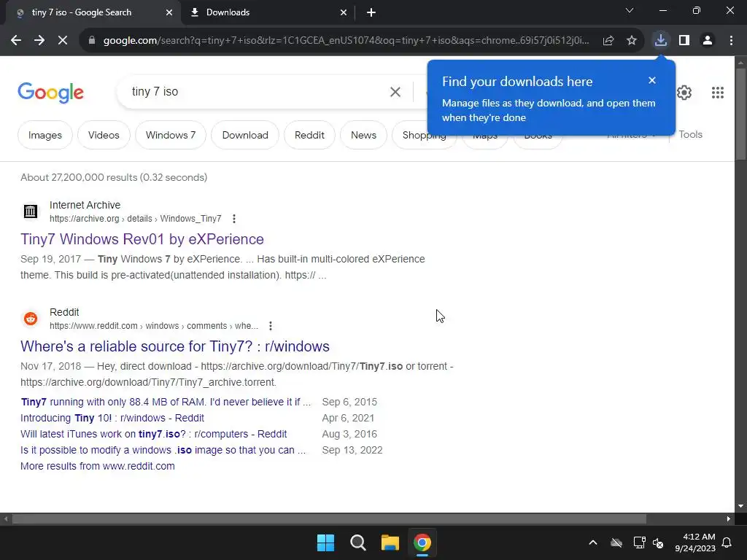Click the vertical scrollbar thumb
Screen dimensions: 747x560
point(741,114)
